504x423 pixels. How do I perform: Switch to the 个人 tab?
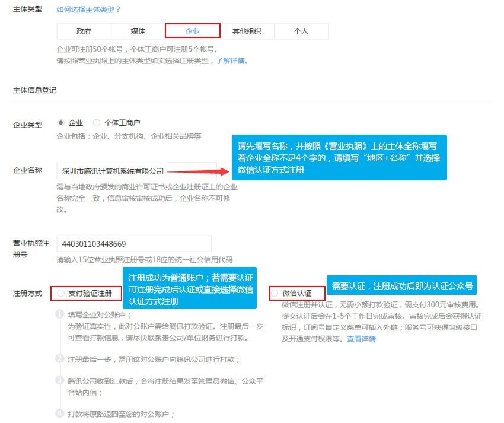302,31
